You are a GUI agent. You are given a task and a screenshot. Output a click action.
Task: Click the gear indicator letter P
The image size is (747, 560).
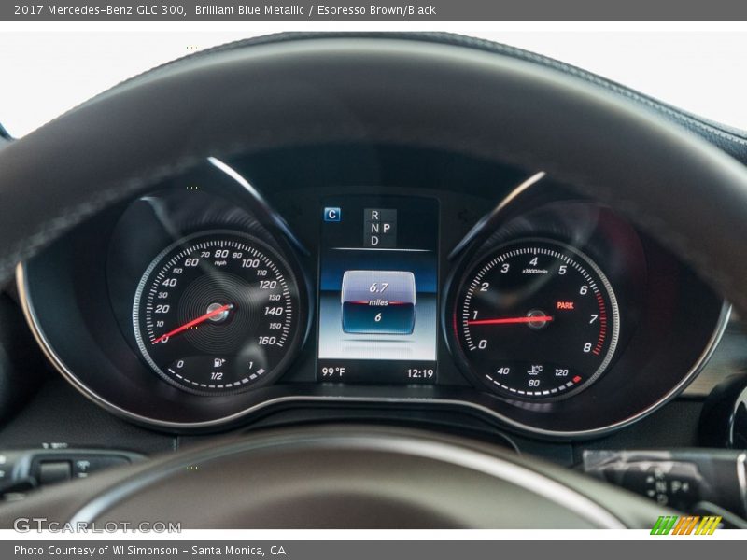coord(387,228)
